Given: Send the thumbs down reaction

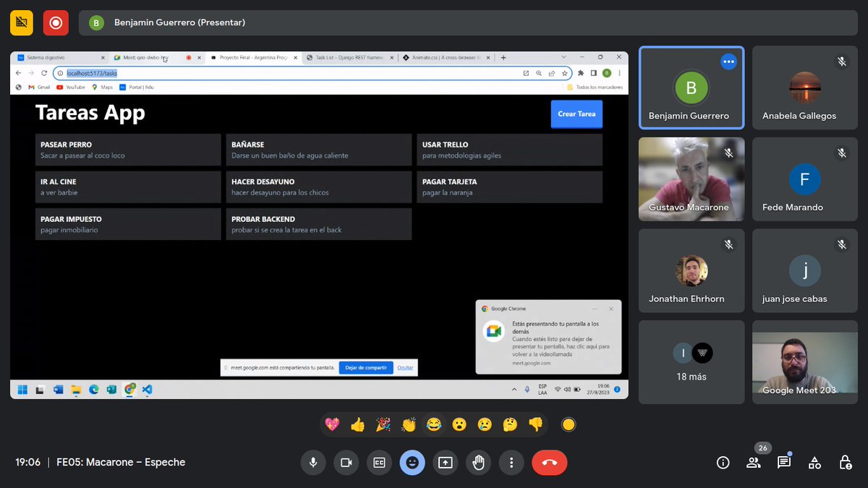Looking at the screenshot, I should 535,424.
